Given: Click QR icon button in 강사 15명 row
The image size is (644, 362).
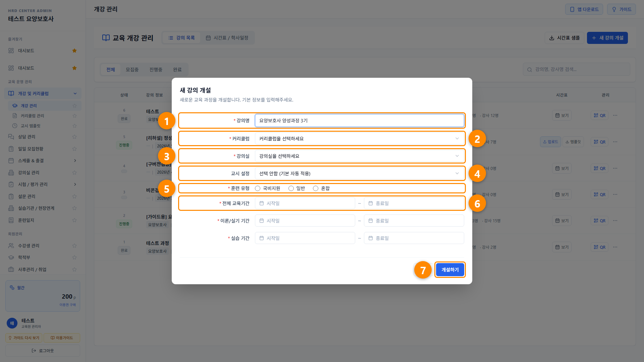Looking at the screenshot, I should point(599,221).
